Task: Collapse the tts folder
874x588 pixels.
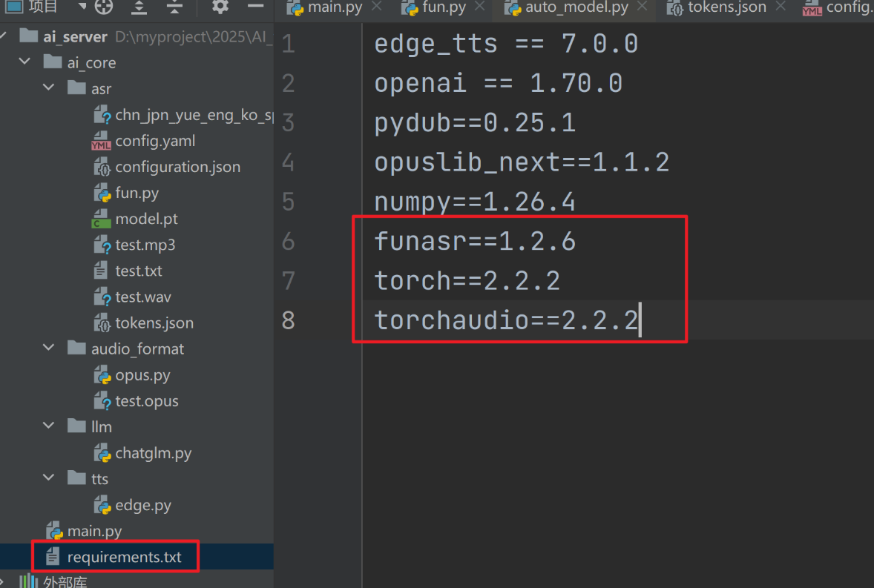Action: coord(48,478)
